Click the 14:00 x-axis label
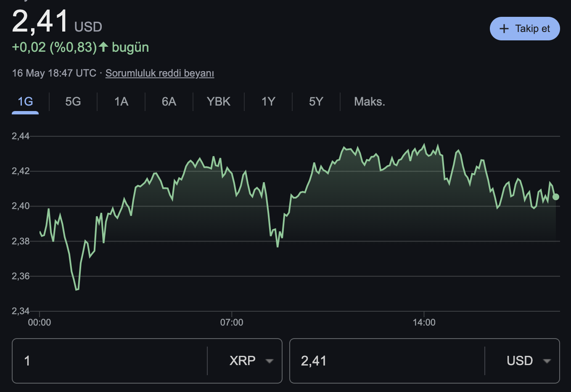The width and height of the screenshot is (571, 392). pos(424,323)
